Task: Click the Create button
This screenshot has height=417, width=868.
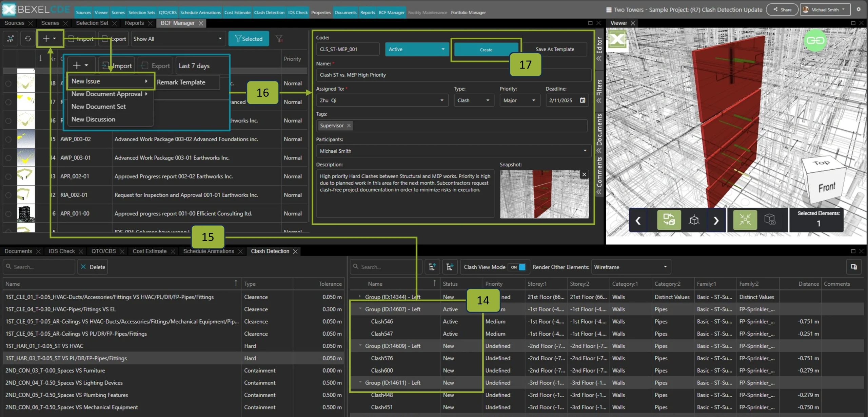Action: pyautogui.click(x=486, y=50)
